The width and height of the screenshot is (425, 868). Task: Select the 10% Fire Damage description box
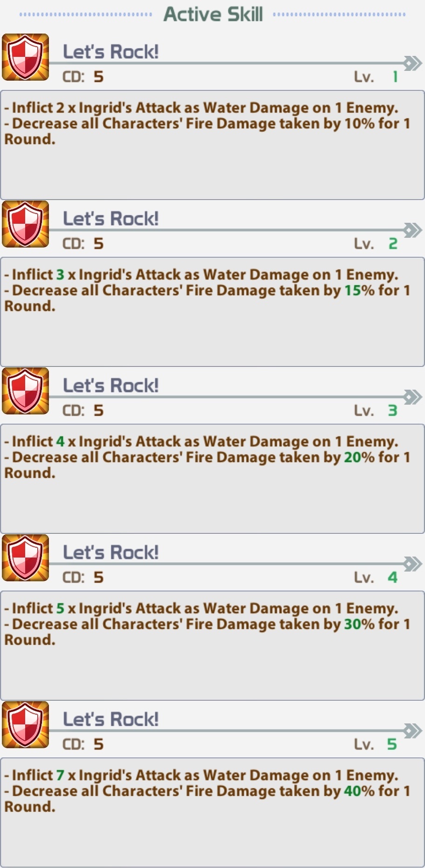[212, 145]
